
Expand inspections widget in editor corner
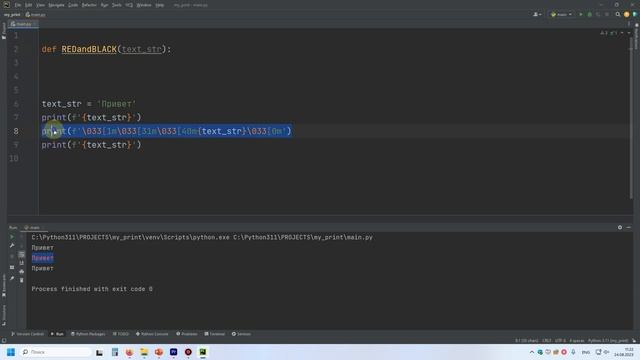(x=609, y=33)
